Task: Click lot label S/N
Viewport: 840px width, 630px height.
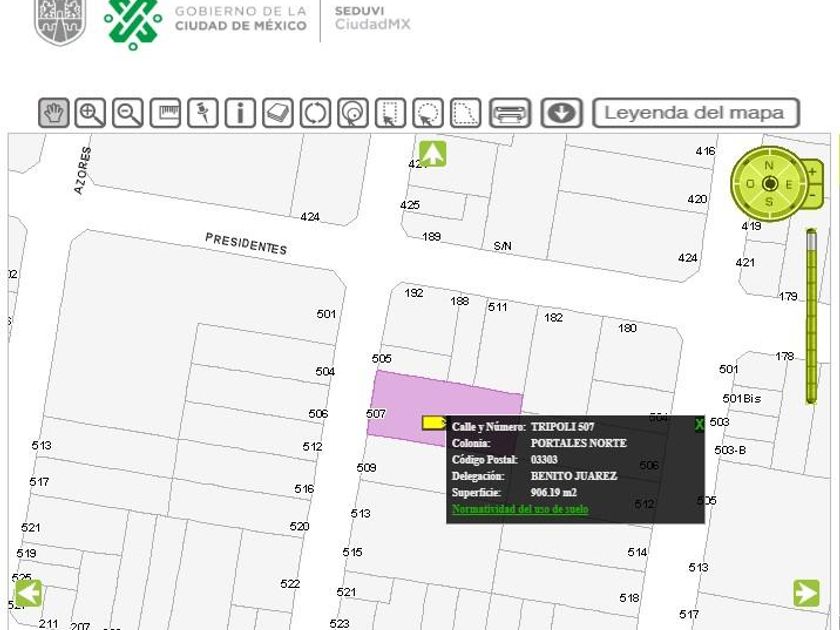Action: pos(502,246)
